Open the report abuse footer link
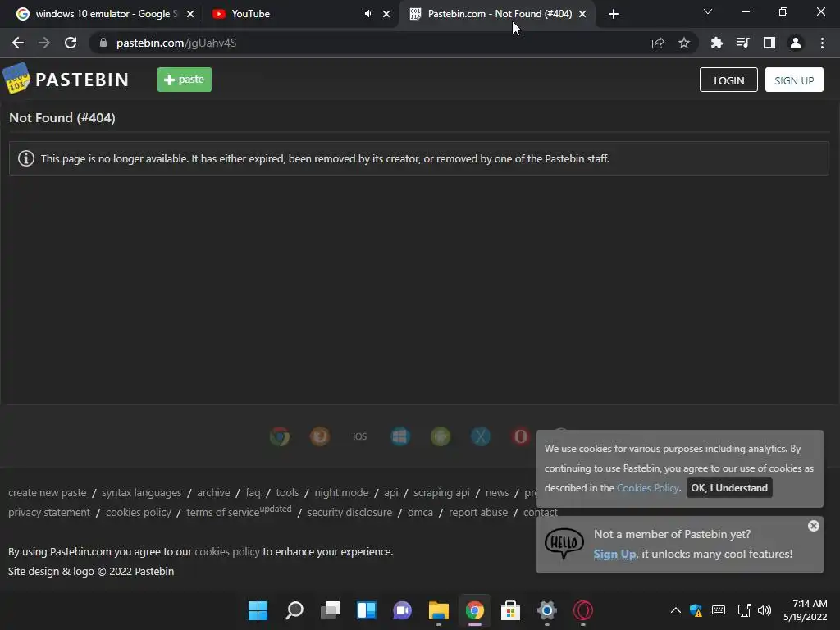The height and width of the screenshot is (630, 840). [x=478, y=512]
